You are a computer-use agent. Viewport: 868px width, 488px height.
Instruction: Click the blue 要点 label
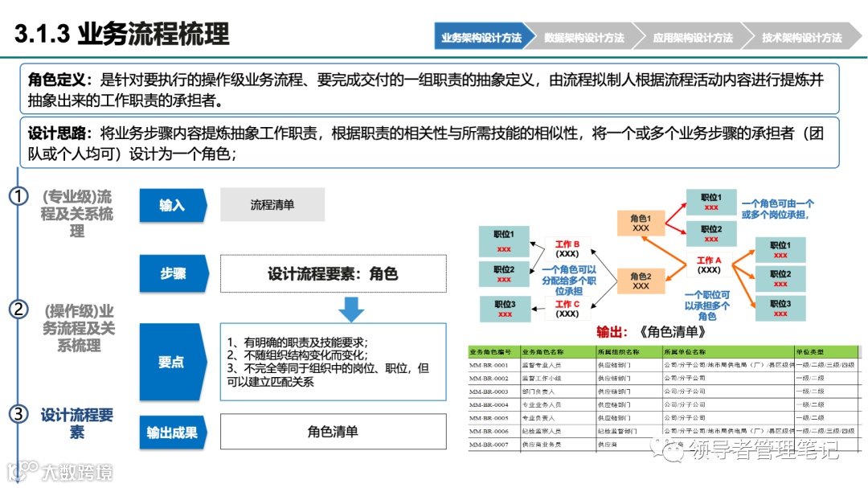(x=173, y=363)
